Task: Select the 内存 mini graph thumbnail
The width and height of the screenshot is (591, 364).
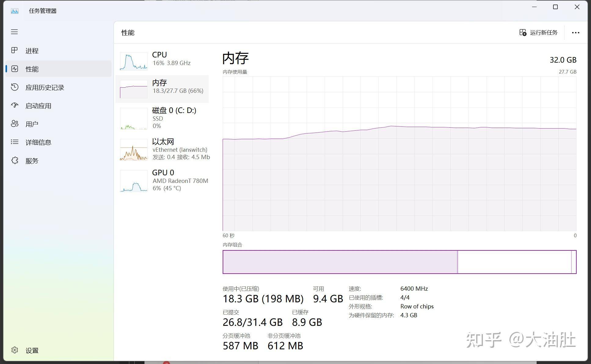Action: pos(134,89)
